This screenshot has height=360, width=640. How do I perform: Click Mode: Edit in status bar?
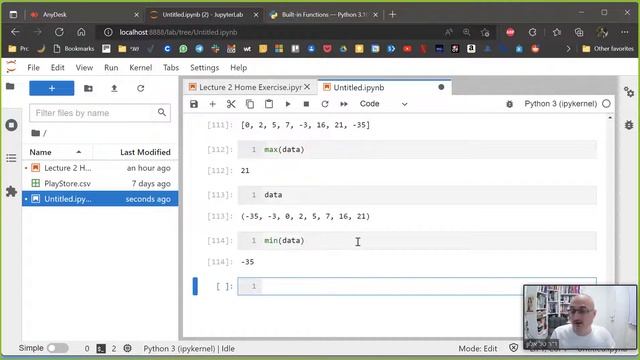478,349
